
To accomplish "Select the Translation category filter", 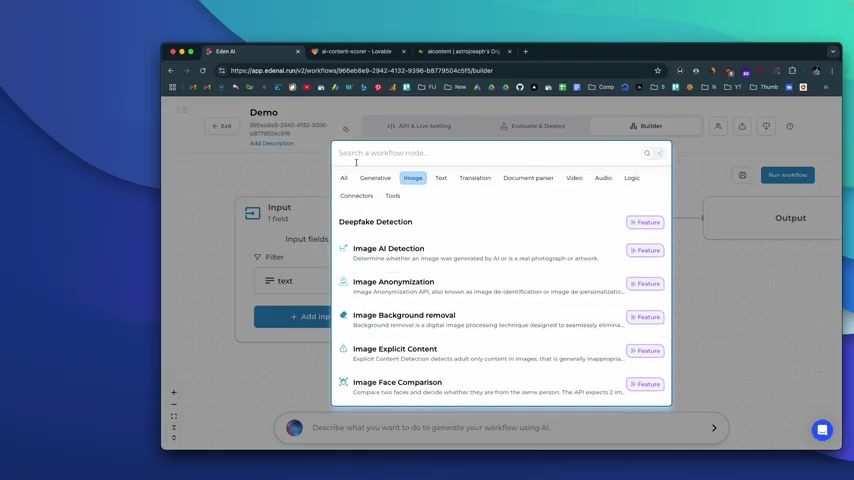I will [475, 178].
